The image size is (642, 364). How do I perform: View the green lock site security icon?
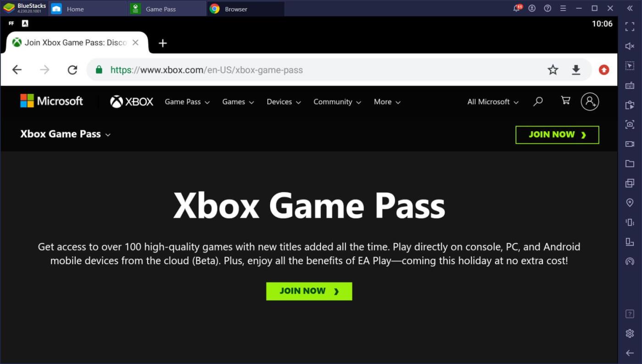pos(99,70)
